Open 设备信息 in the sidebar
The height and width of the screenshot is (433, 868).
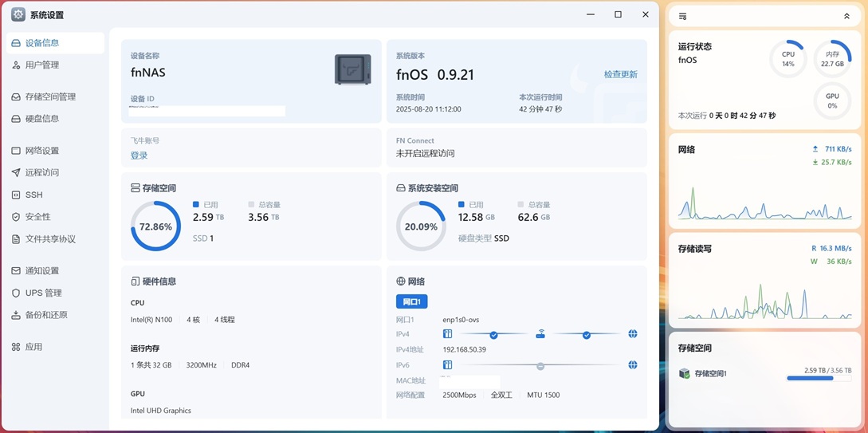coord(55,43)
